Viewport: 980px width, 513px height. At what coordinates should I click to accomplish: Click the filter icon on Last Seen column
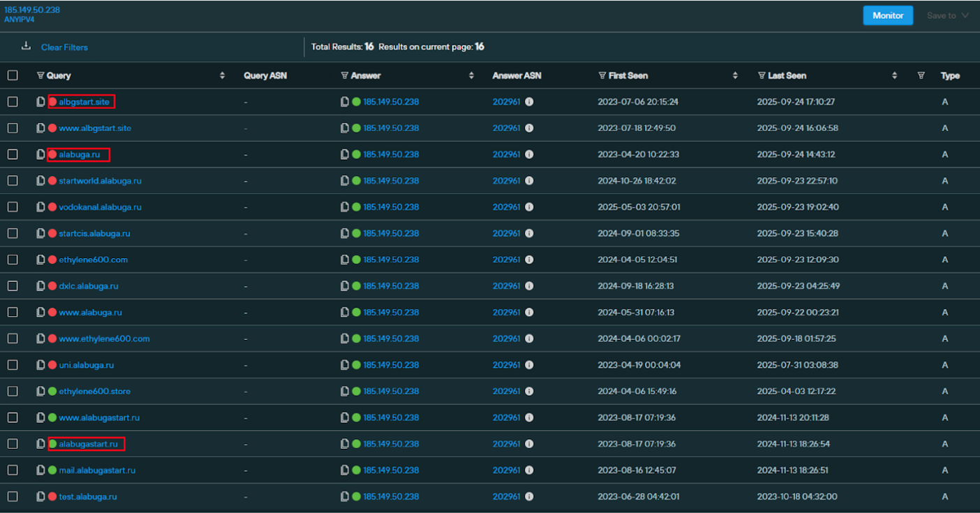tap(762, 75)
